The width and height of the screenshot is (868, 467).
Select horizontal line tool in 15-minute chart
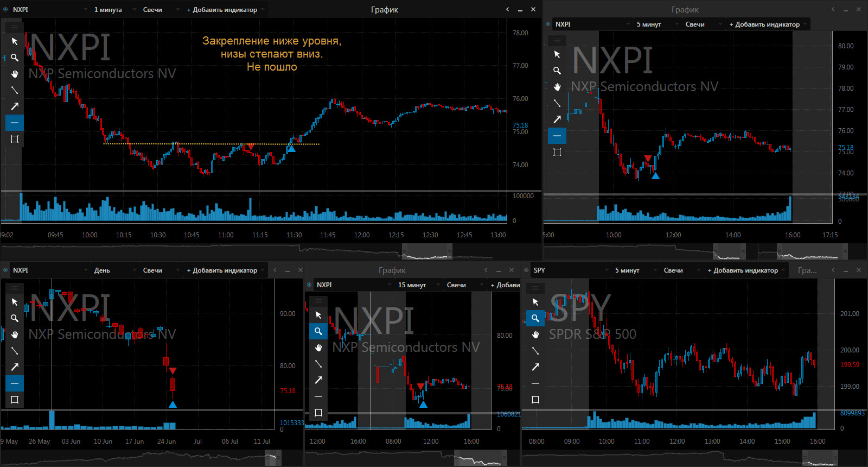(318, 396)
